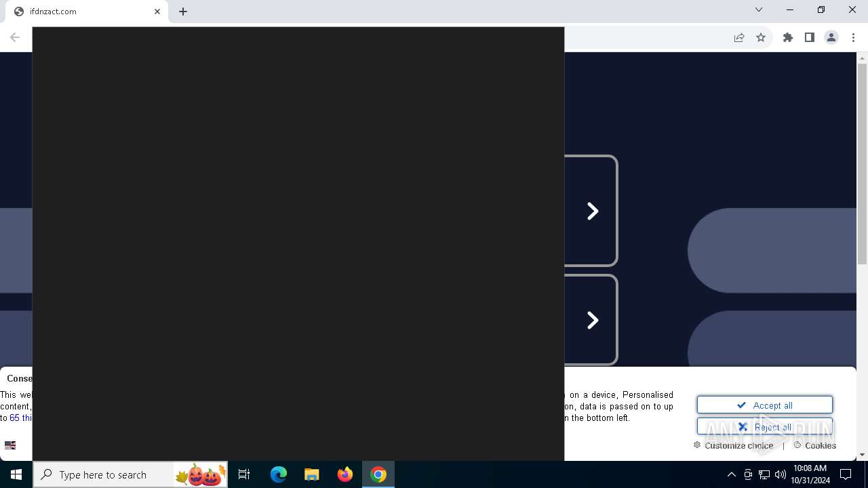Screen dimensions: 868x488
Task: Share this page icon
Action: [x=739, y=37]
